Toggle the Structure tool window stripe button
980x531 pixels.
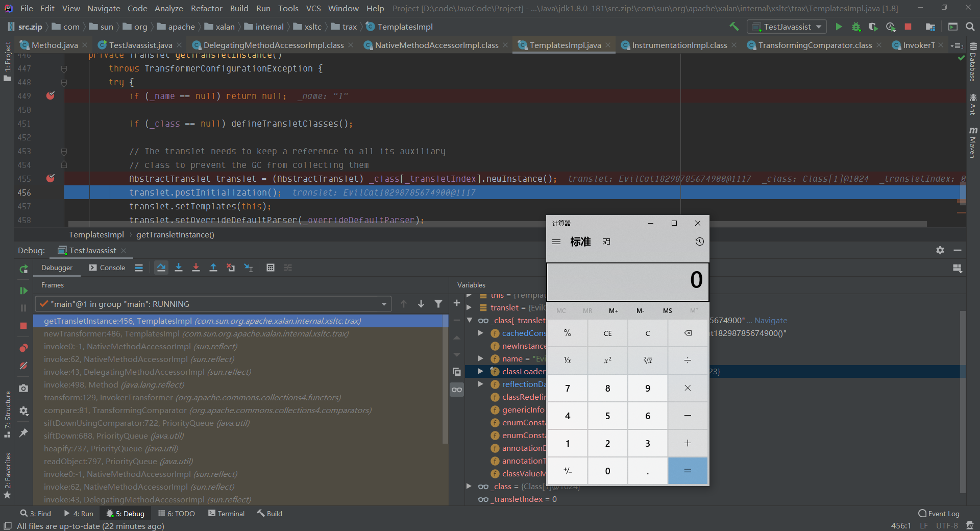(x=7, y=414)
